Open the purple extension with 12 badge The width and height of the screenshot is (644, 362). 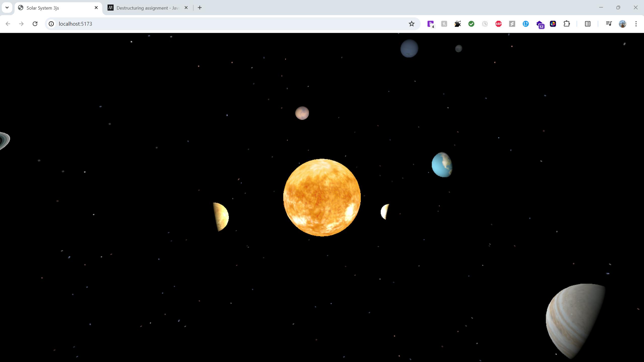(539, 24)
